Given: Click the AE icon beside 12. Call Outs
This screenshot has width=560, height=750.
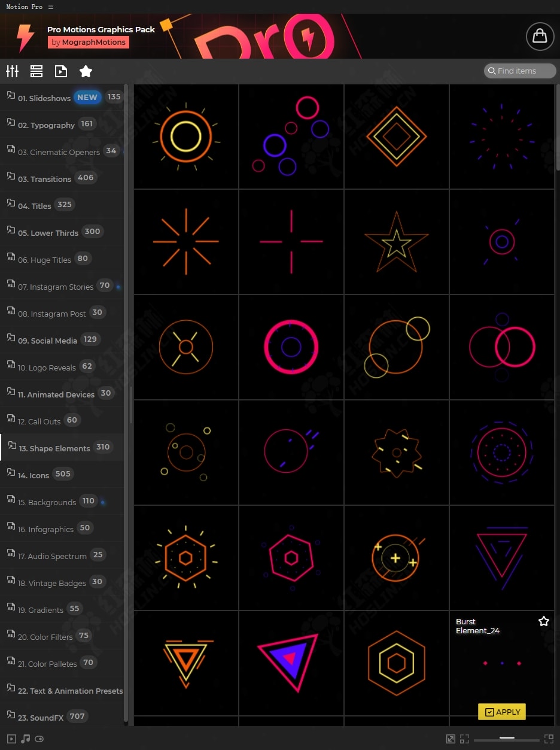Looking at the screenshot, I should (11, 419).
